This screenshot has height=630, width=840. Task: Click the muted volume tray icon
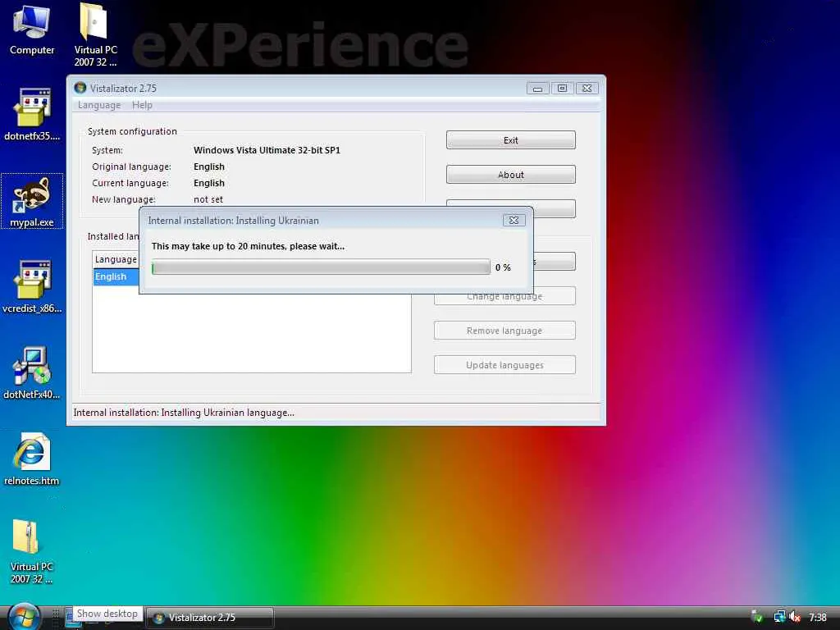tap(795, 617)
